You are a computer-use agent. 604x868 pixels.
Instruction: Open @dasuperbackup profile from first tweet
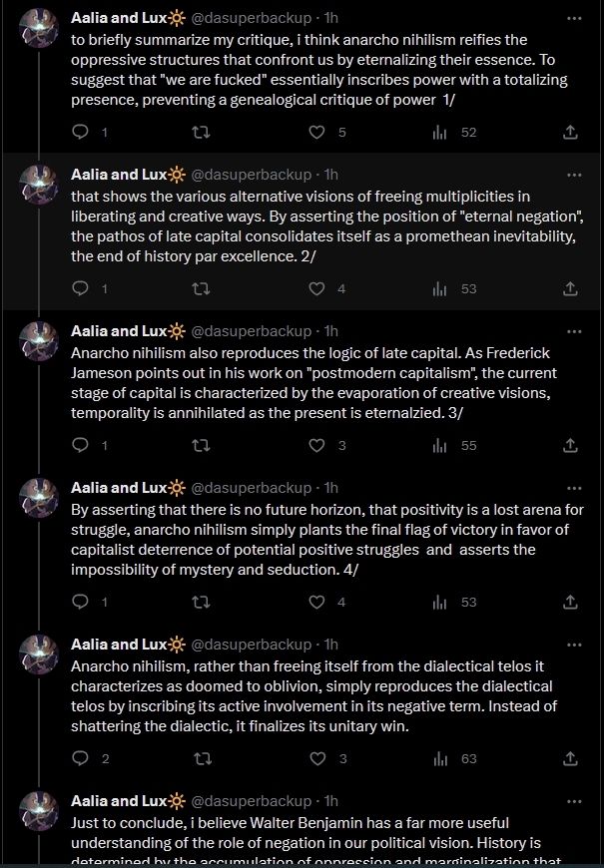pyautogui.click(x=252, y=18)
